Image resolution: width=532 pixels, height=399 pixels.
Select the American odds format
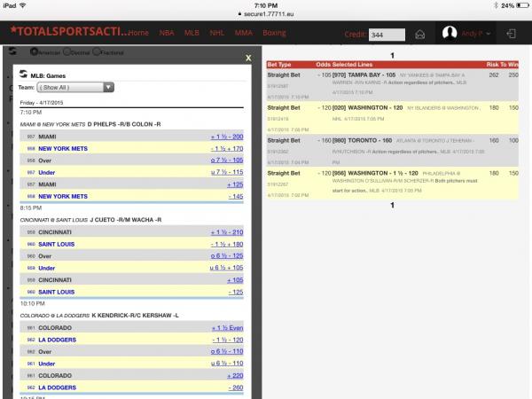33,53
